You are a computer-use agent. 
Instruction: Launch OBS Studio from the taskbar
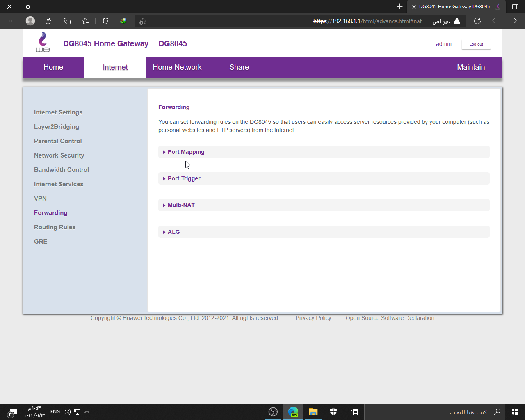coord(273,412)
